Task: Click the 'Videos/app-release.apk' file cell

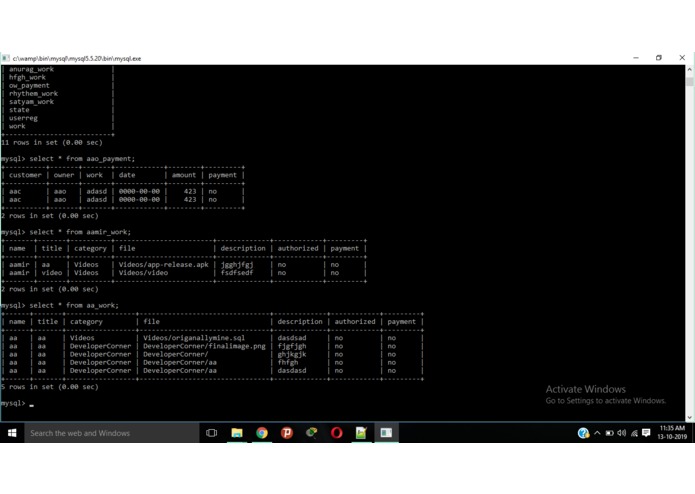Action: (163, 265)
